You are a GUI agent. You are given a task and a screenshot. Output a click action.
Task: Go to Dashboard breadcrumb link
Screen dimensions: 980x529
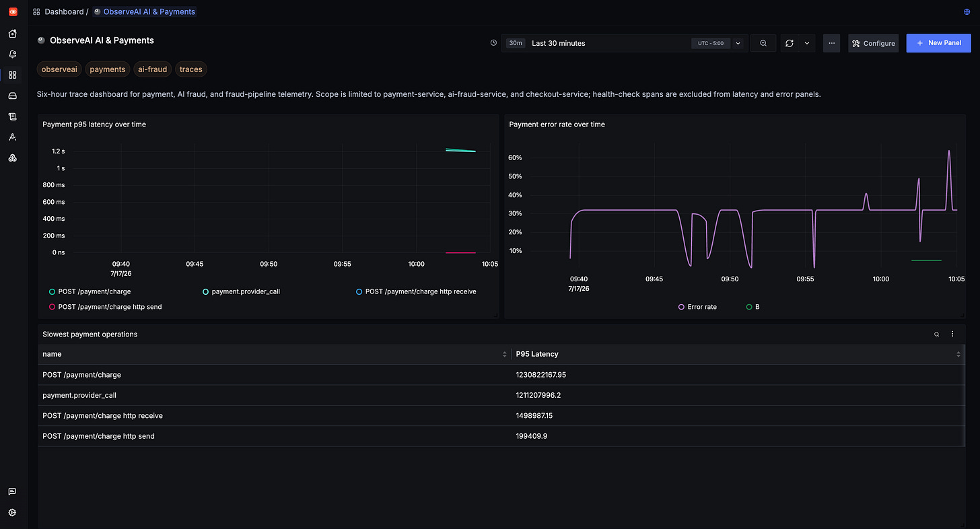click(64, 11)
